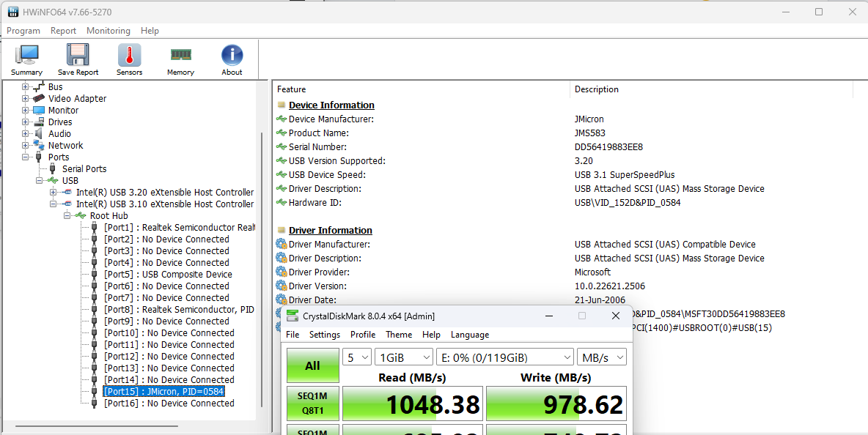Click the Device Information section icon
The height and width of the screenshot is (435, 868).
282,105
